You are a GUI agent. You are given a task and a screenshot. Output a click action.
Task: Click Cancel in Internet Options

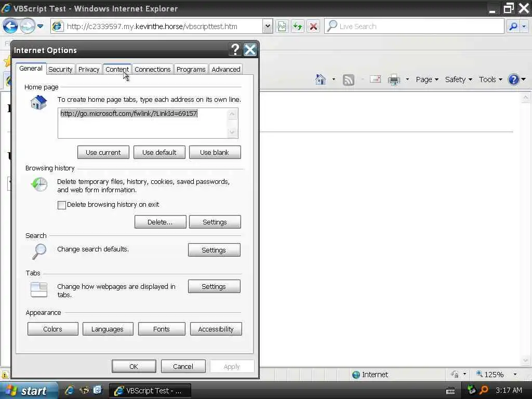183,366
